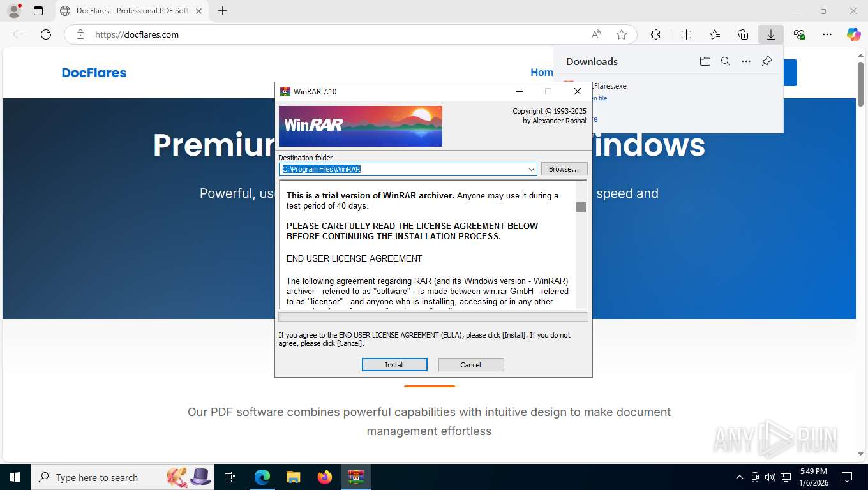Click the DocFlares site logo
868x490 pixels.
(94, 73)
